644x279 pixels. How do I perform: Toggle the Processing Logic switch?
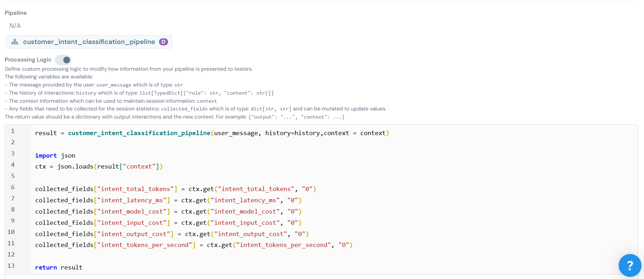point(63,60)
